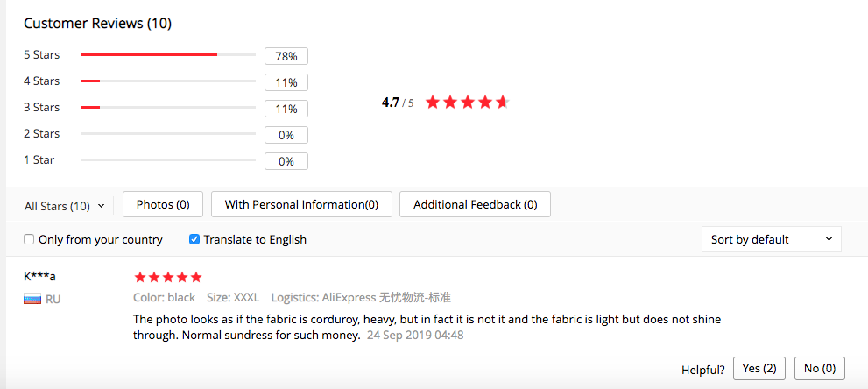Show Additional Feedback (0) reviews
This screenshot has width=868, height=389.
[x=475, y=204]
